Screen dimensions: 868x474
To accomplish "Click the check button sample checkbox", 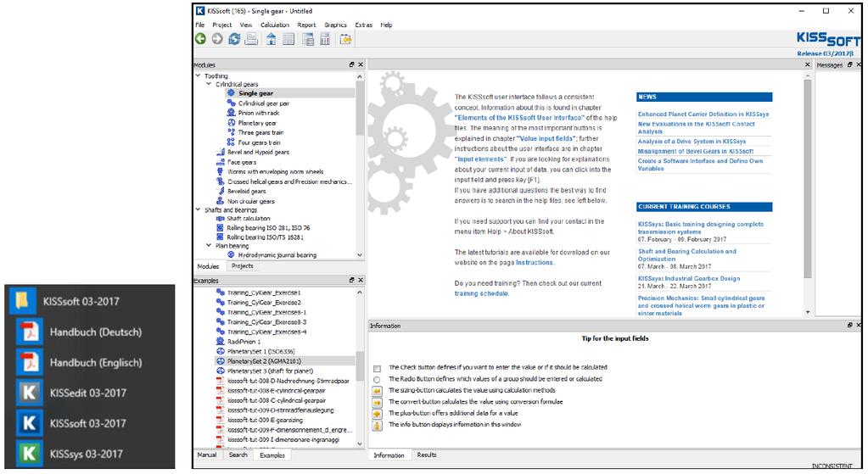I will click(x=377, y=368).
